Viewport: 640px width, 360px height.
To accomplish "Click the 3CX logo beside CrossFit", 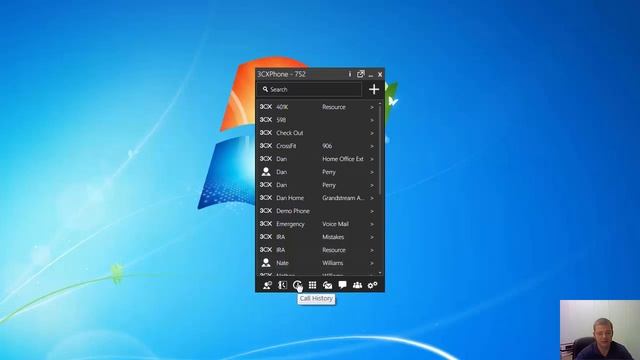I will click(x=266, y=146).
